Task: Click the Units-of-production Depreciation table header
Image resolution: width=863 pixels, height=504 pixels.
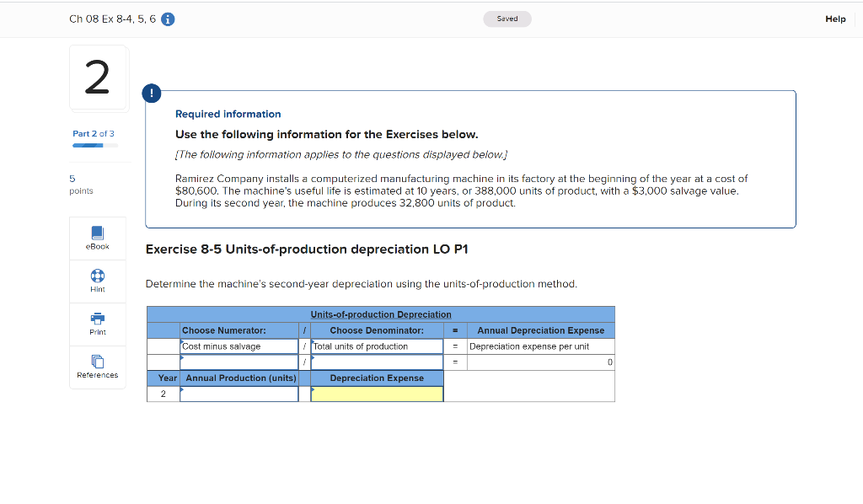Action: (x=381, y=314)
